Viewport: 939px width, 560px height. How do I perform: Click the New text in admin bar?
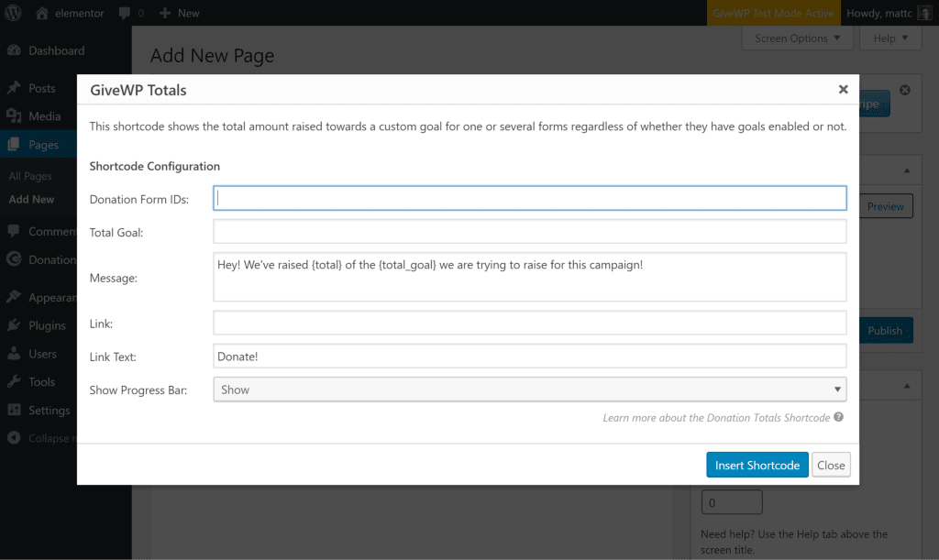(188, 13)
